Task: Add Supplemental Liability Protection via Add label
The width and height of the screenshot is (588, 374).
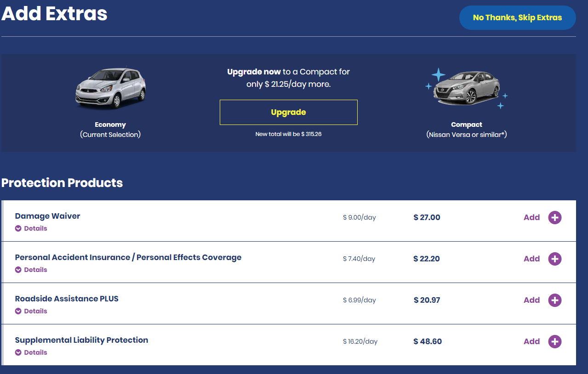Action: click(x=531, y=341)
